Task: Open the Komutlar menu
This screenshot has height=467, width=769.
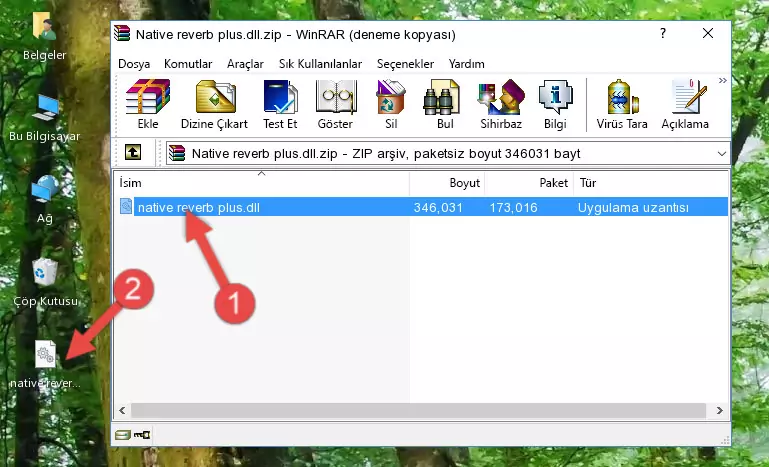Action: pos(188,64)
